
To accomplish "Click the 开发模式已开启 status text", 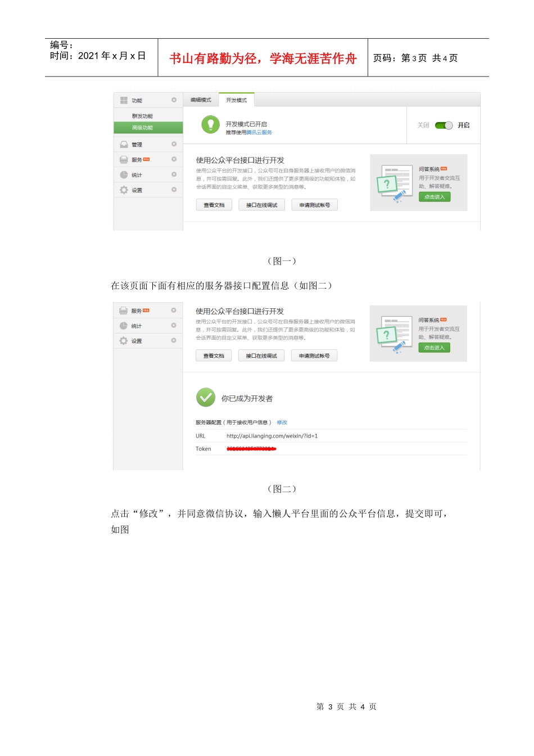I will tap(246, 124).
